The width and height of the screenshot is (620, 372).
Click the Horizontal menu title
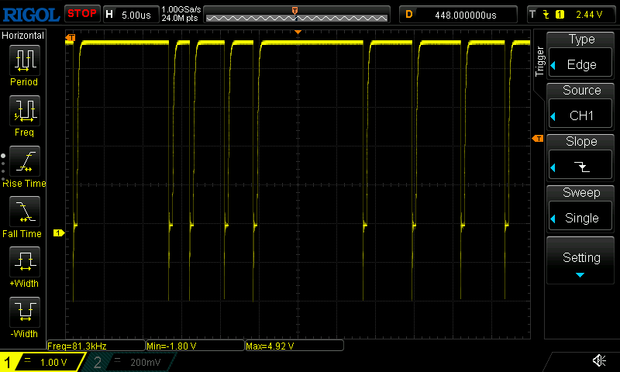tap(23, 36)
